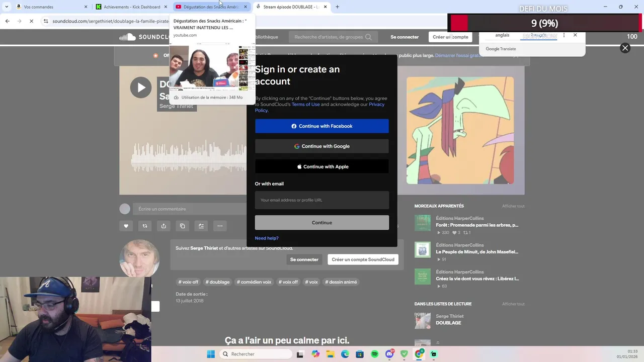Select anglais in Google Translate popup
The width and height of the screenshot is (644, 362).
click(502, 35)
